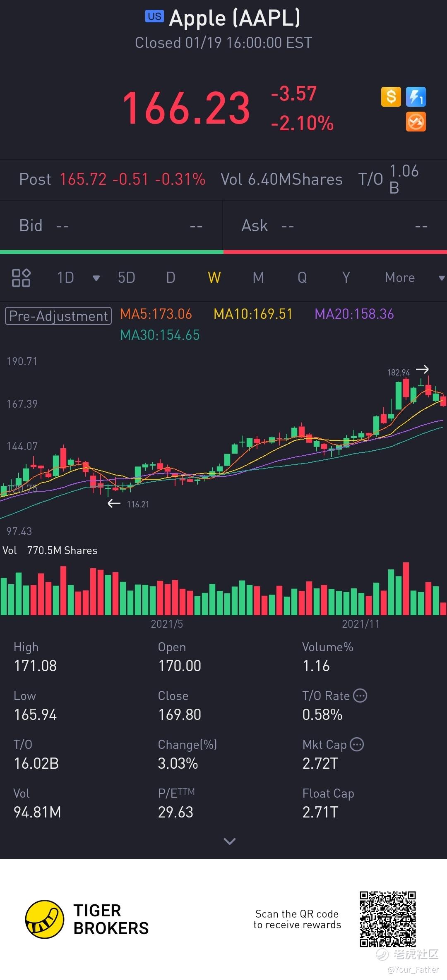This screenshot has width=447, height=980.
Task: Open the 1D timeframe dropdown arrow
Action: (96, 278)
